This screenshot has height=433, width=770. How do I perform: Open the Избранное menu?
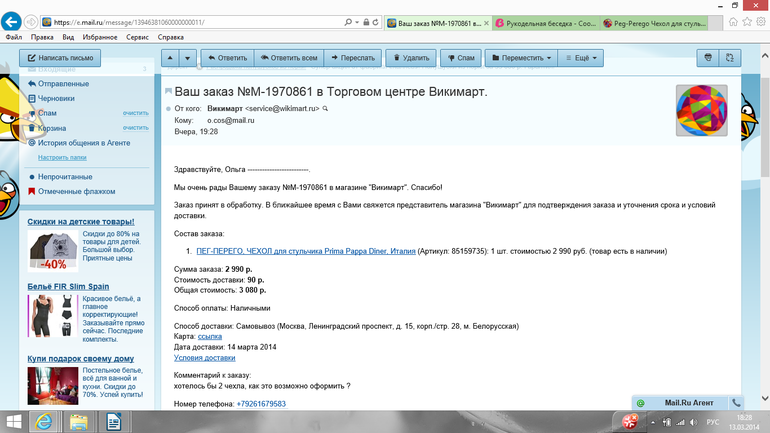[x=100, y=37]
